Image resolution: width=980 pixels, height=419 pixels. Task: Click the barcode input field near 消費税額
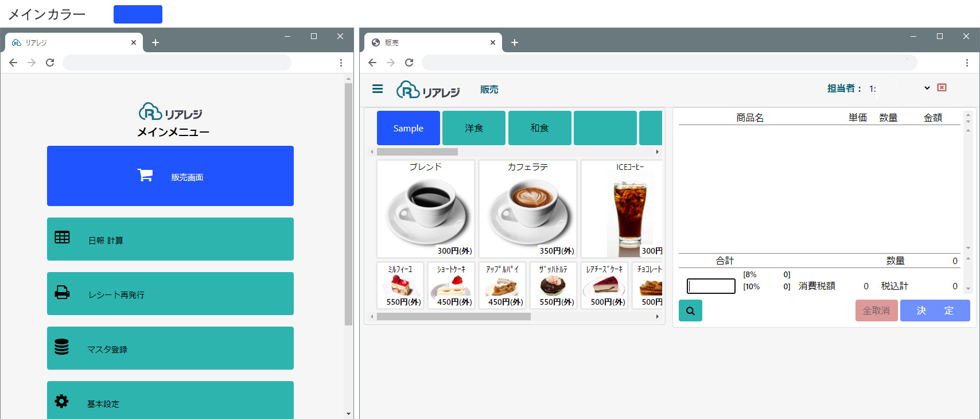pyautogui.click(x=711, y=286)
